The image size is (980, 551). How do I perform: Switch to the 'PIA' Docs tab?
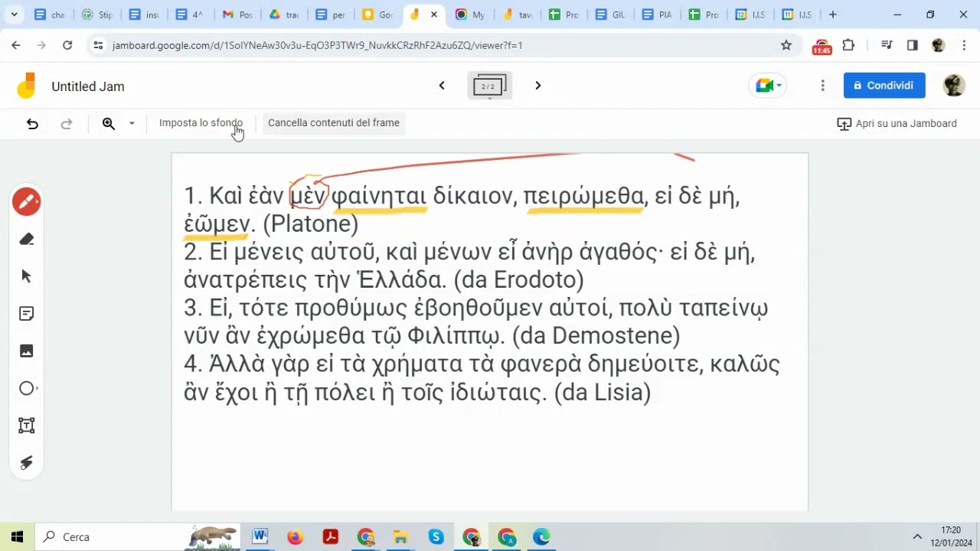[x=657, y=15]
